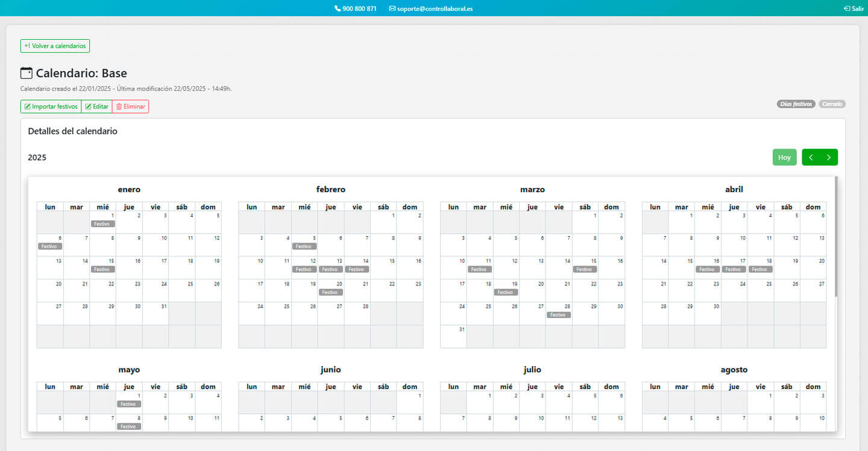Jump to today with Hoy button

(x=784, y=157)
